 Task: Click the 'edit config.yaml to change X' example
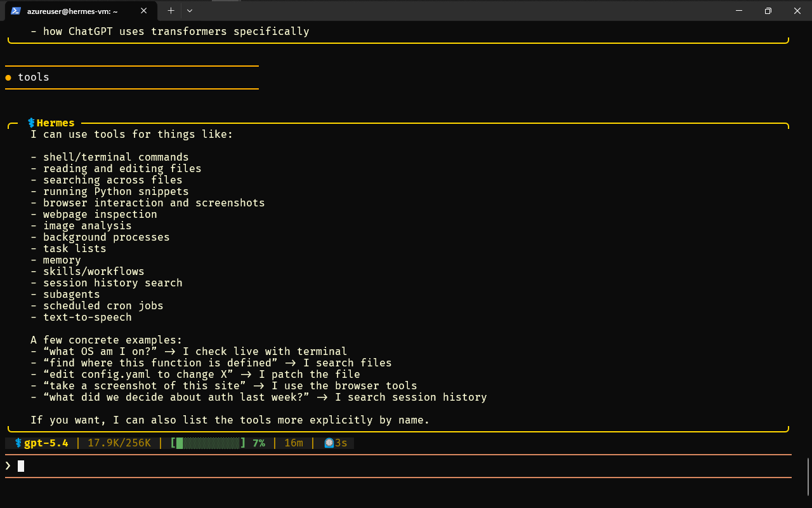[195, 374]
